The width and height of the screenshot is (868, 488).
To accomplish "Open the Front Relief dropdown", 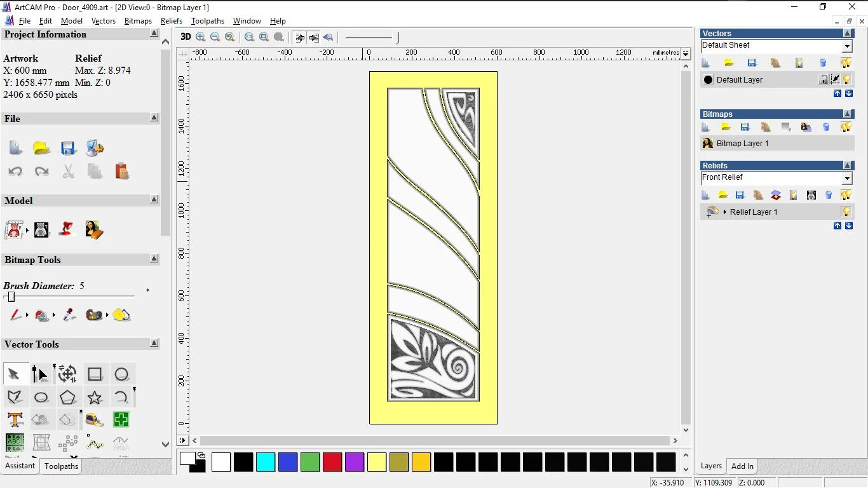I will click(847, 179).
